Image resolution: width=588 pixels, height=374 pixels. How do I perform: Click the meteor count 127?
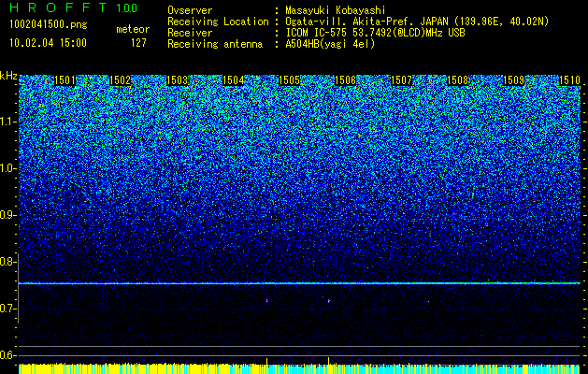click(x=138, y=43)
